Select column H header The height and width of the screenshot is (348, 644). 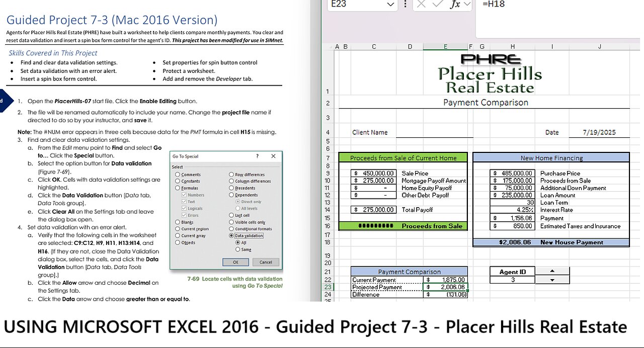tap(512, 47)
